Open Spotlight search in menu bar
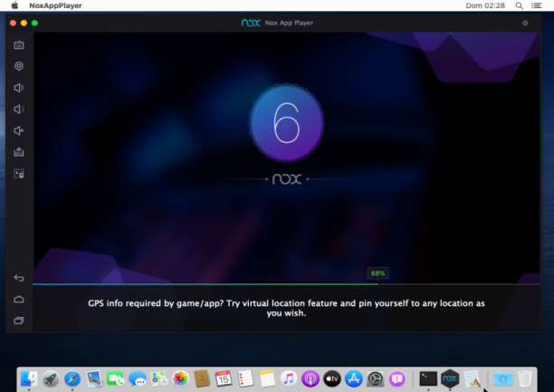This screenshot has height=392, width=554. tap(519, 5)
